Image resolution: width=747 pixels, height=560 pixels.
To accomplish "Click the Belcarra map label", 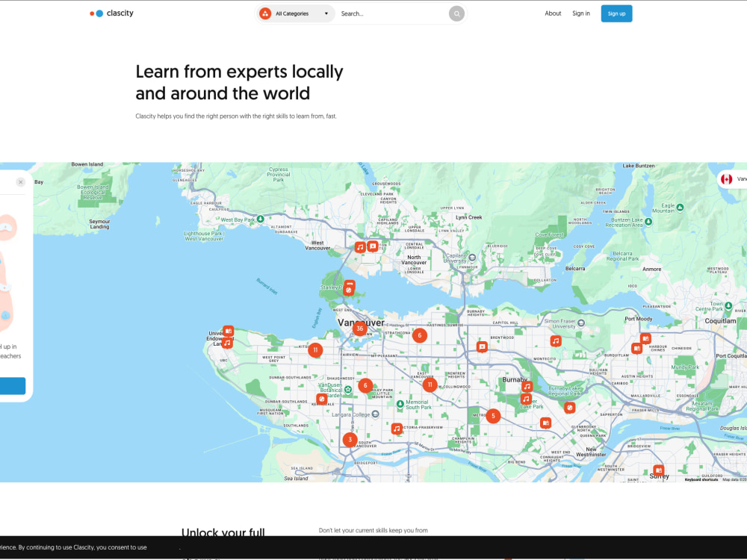I will click(x=575, y=269).
